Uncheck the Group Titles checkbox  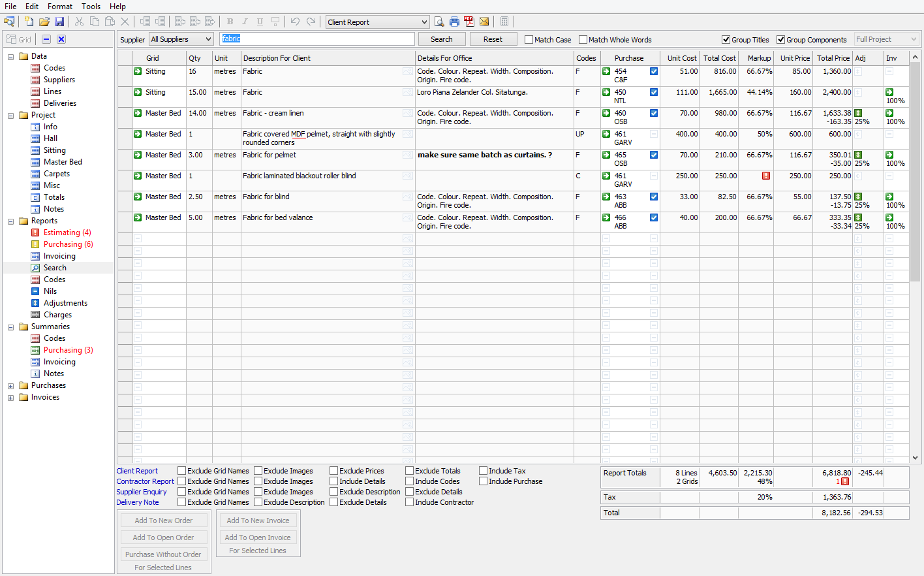coord(726,40)
